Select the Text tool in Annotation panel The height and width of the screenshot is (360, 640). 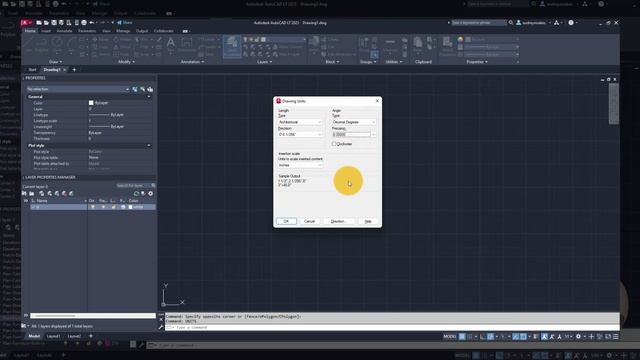tap(171, 44)
